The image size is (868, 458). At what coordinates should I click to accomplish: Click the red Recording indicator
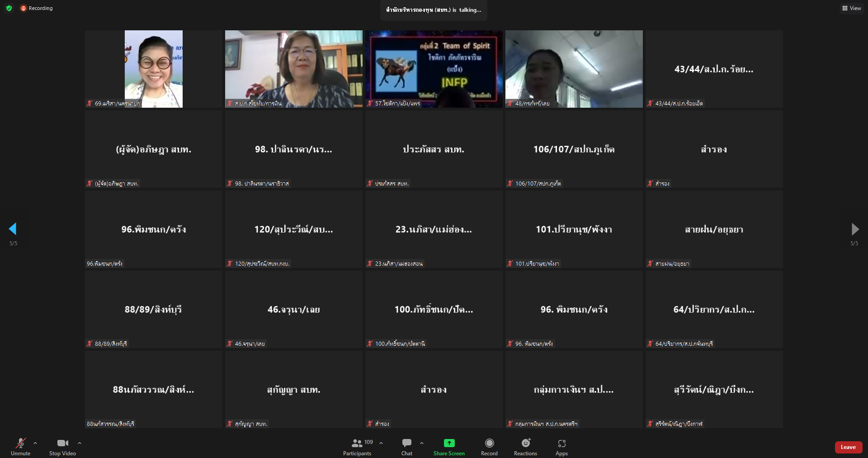click(x=37, y=8)
